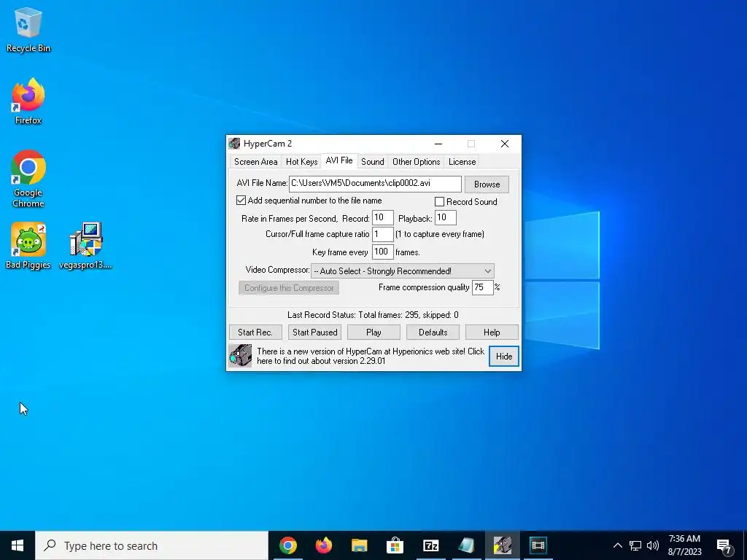Launch Firefox from the taskbar
Screen dimensions: 747x560
(323, 545)
